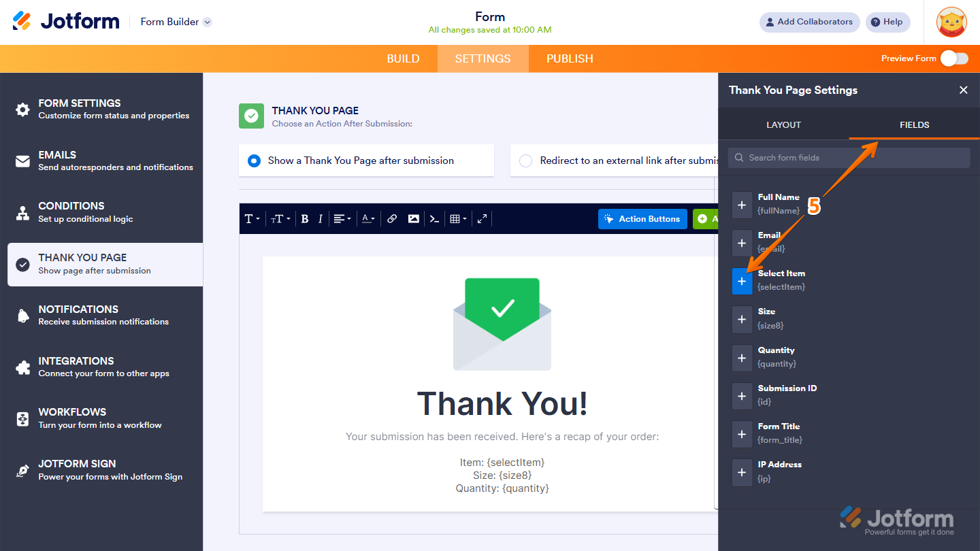Toggle bold formatting in the editor toolbar
980x551 pixels.
(x=304, y=218)
